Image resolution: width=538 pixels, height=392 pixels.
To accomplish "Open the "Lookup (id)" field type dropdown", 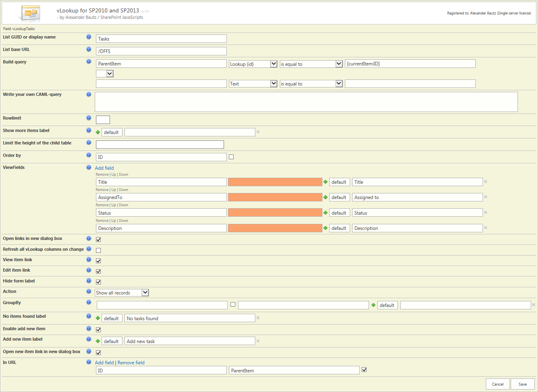I will tap(253, 63).
